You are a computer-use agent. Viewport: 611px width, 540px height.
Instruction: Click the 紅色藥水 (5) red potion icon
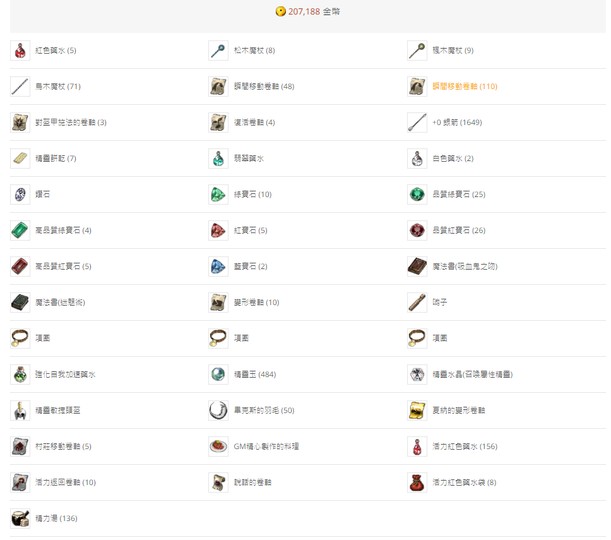[20, 51]
